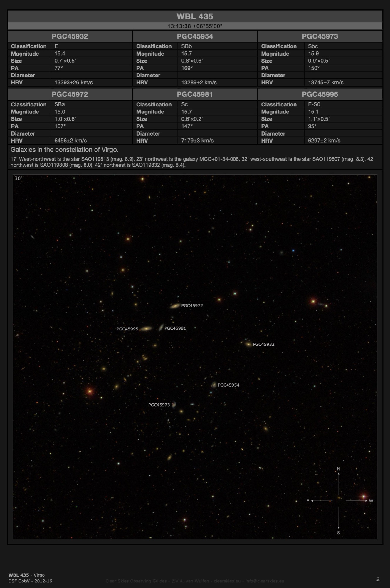Click the PGC45932 table header
The height and width of the screenshot is (588, 390).
click(x=70, y=36)
